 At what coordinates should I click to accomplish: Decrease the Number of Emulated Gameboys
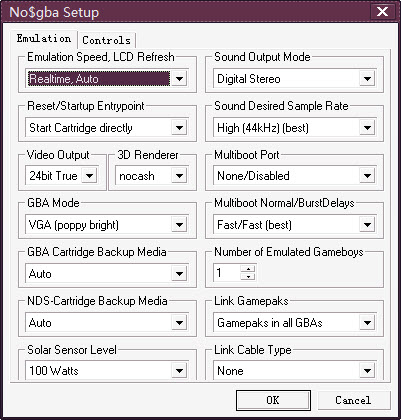point(248,277)
